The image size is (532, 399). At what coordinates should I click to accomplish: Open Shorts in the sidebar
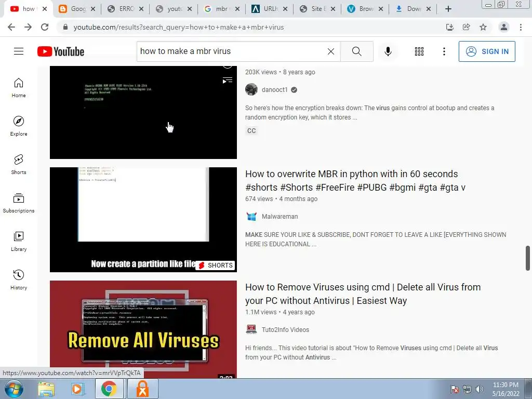pos(19,165)
